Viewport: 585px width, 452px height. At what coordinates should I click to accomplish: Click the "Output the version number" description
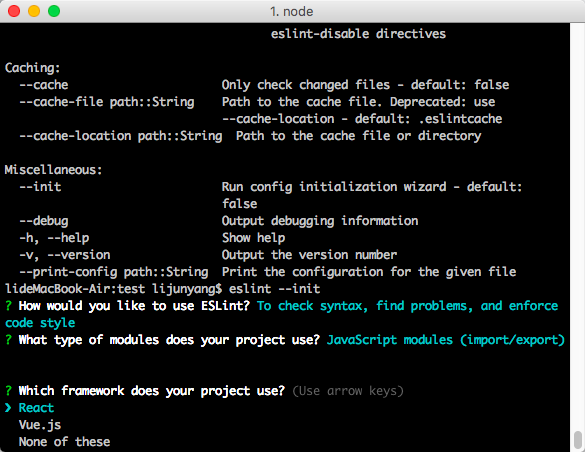[x=309, y=255]
